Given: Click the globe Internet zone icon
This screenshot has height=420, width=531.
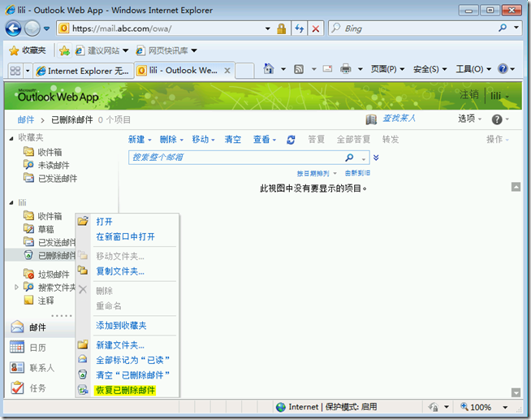Looking at the screenshot, I should pos(281,407).
